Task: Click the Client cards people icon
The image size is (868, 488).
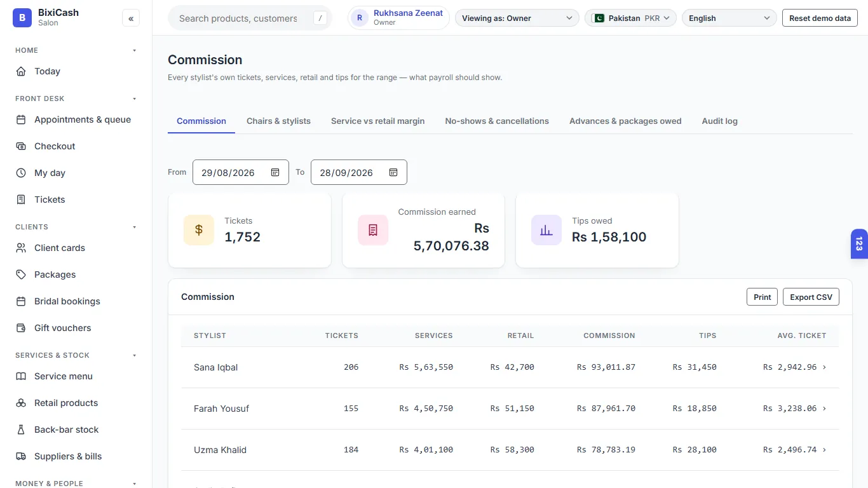Action: 21,248
